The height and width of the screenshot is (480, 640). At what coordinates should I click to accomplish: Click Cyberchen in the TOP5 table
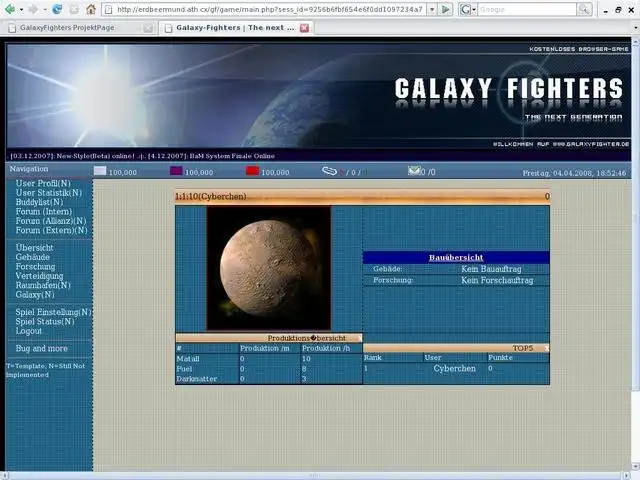454,368
